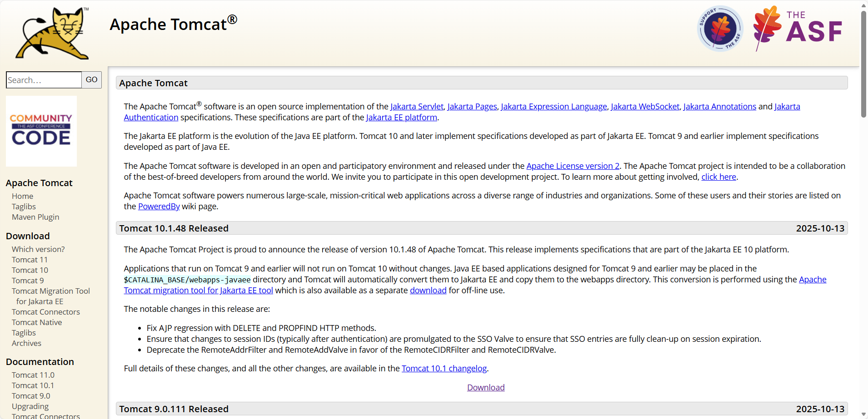Click the Tomcat cat logo
Image resolution: width=868 pixels, height=419 pixels.
click(52, 33)
